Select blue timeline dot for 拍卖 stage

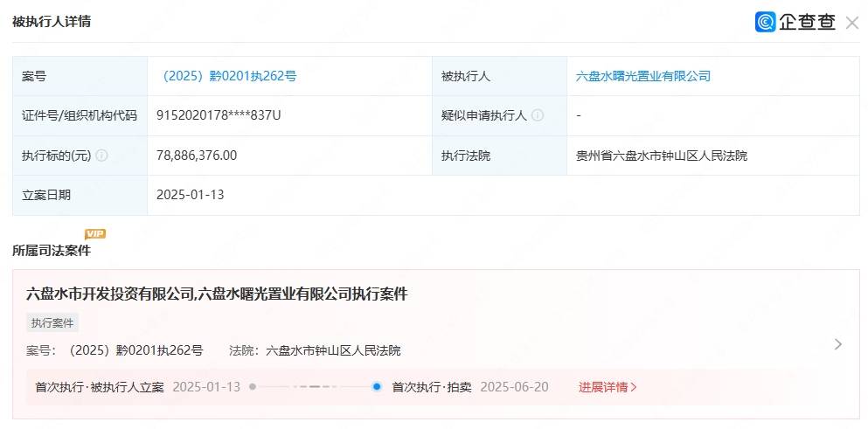377,386
